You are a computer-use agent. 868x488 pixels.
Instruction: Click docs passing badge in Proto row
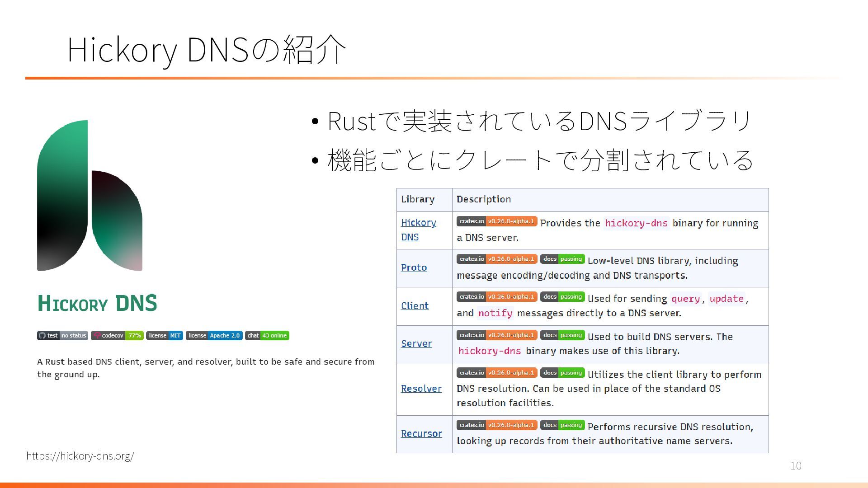562,259
